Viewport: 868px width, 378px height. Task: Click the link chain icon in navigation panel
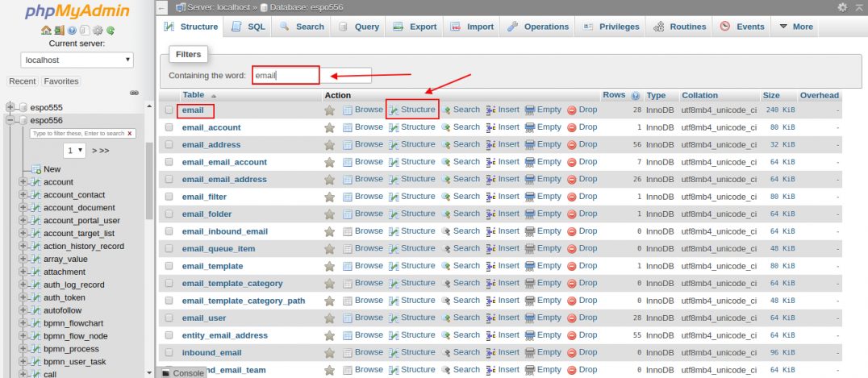tap(135, 93)
